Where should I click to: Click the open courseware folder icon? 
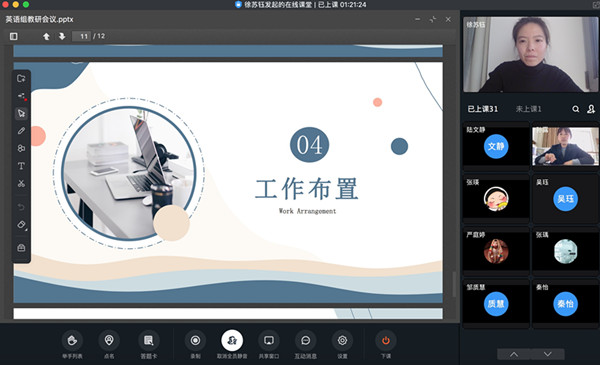[21, 78]
